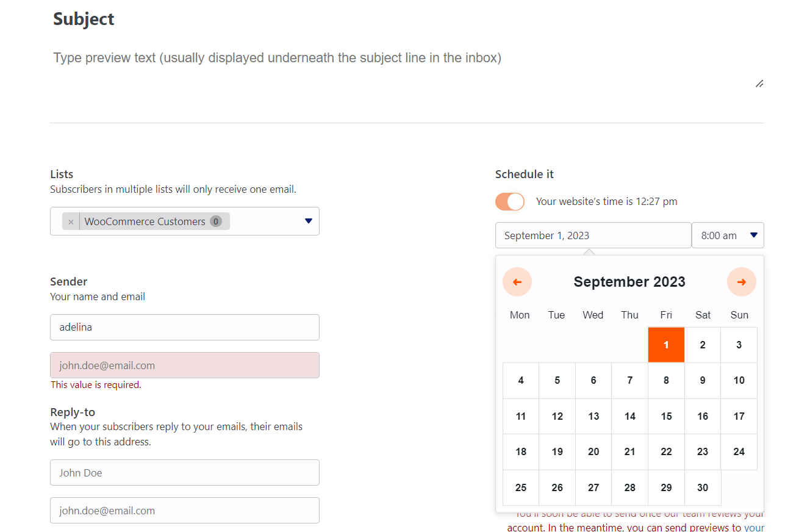Select September 30 in the calendar
The width and height of the screenshot is (810, 532).
(x=703, y=487)
